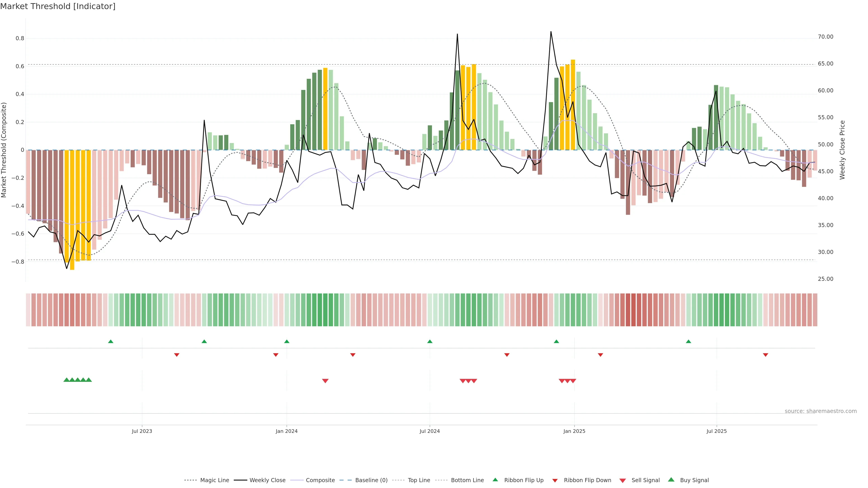Click the first ribbon flip up marker
Viewport: 868px width, 488px height.
pyautogui.click(x=111, y=342)
